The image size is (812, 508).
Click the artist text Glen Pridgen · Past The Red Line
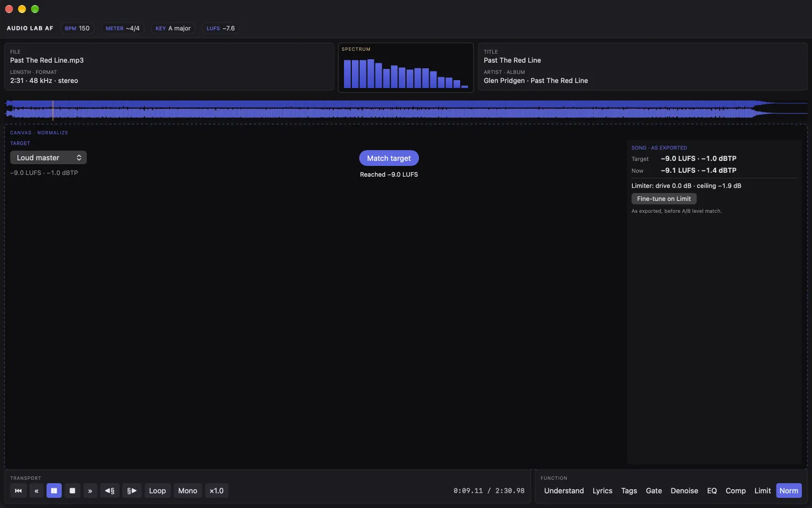pos(536,81)
